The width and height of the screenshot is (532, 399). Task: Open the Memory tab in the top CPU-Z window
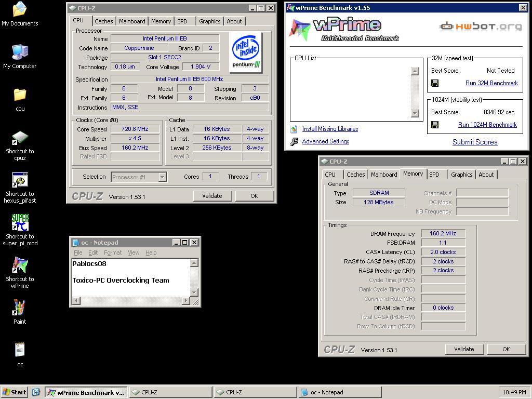point(161,21)
